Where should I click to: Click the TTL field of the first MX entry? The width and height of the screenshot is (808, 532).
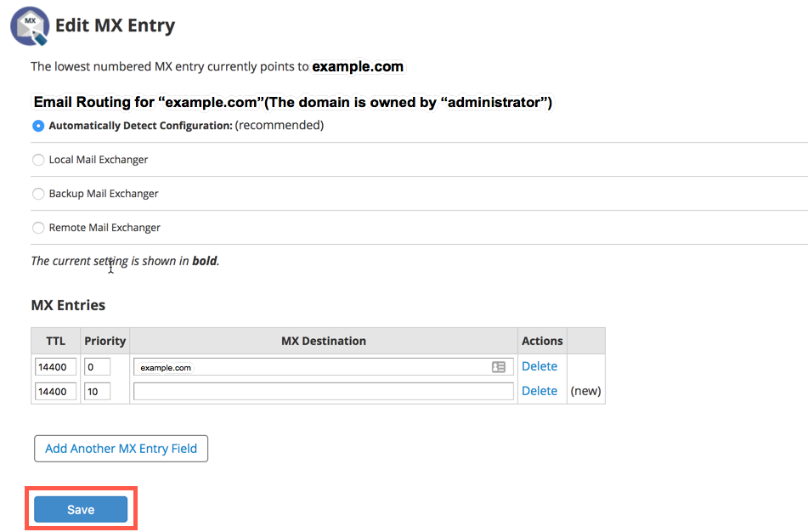tap(55, 367)
